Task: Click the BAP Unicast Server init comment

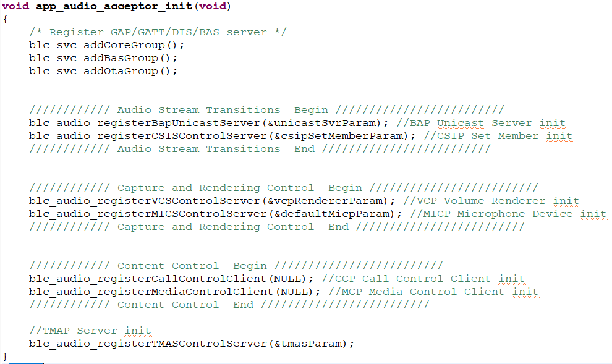Action: pos(481,123)
